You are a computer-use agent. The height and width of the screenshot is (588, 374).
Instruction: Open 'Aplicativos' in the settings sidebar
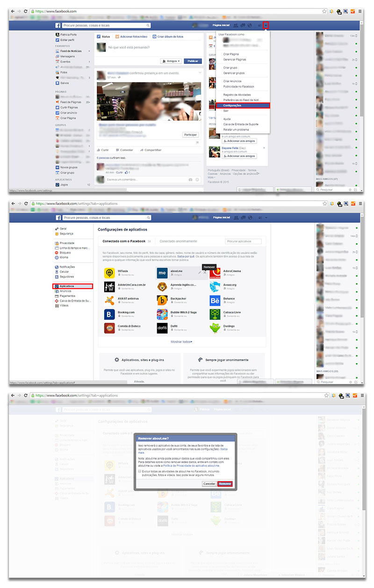67,286
